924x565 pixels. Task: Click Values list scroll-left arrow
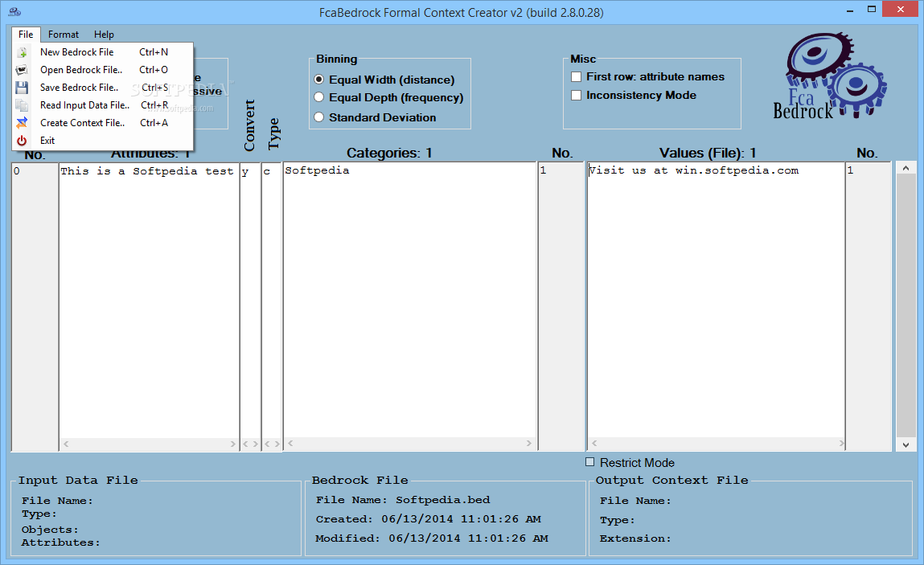[x=594, y=443]
